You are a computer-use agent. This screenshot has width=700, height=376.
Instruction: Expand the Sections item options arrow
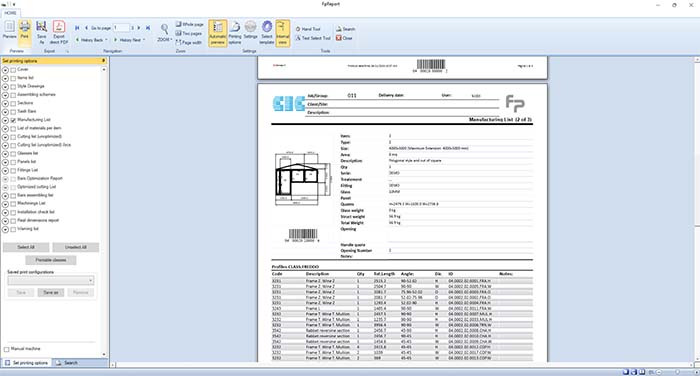point(5,104)
